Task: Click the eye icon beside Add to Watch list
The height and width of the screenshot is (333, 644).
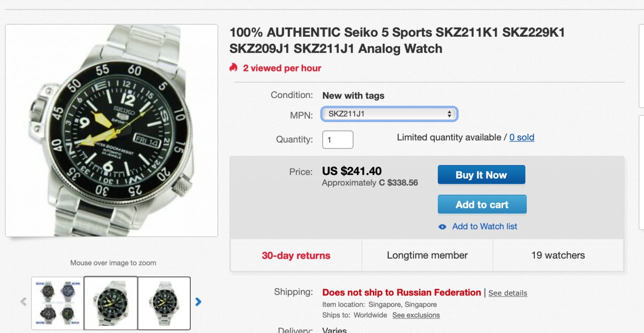Action: pyautogui.click(x=442, y=227)
